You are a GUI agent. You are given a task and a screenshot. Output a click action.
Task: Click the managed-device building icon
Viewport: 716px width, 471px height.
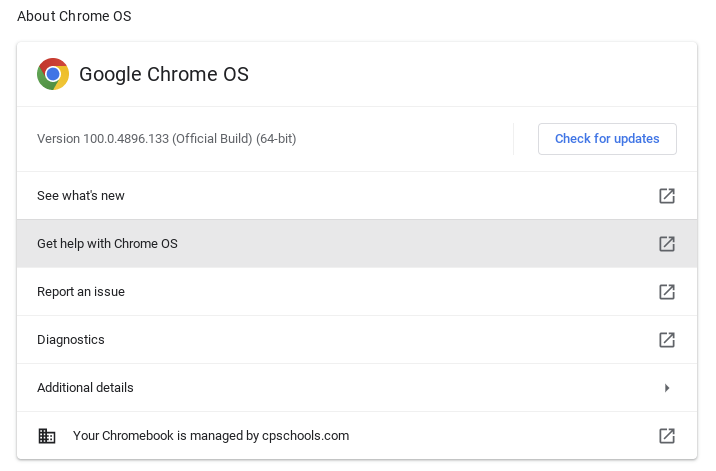(47, 436)
